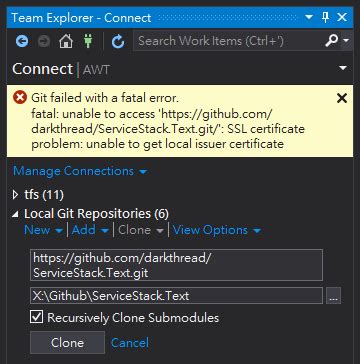The width and height of the screenshot is (360, 364).
Task: Click the pin auto-hide icon
Action: (326, 17)
